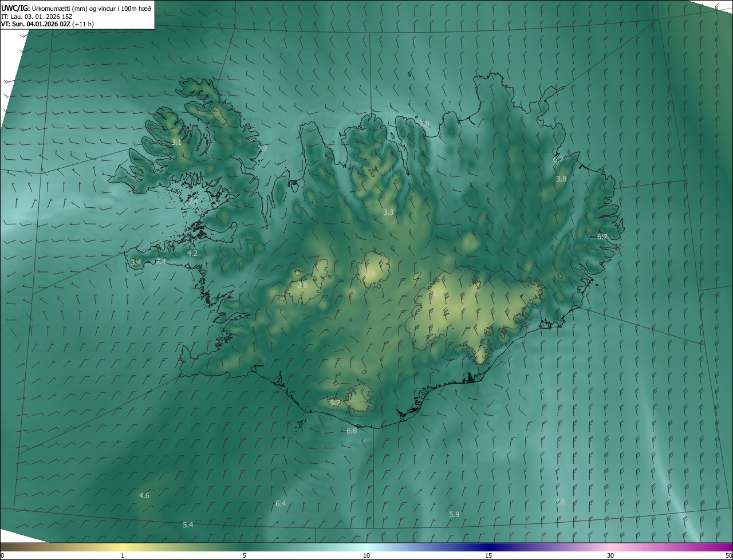Screen dimensions: 733x560
Task: Select the "3.3" value label
Action: point(388,212)
